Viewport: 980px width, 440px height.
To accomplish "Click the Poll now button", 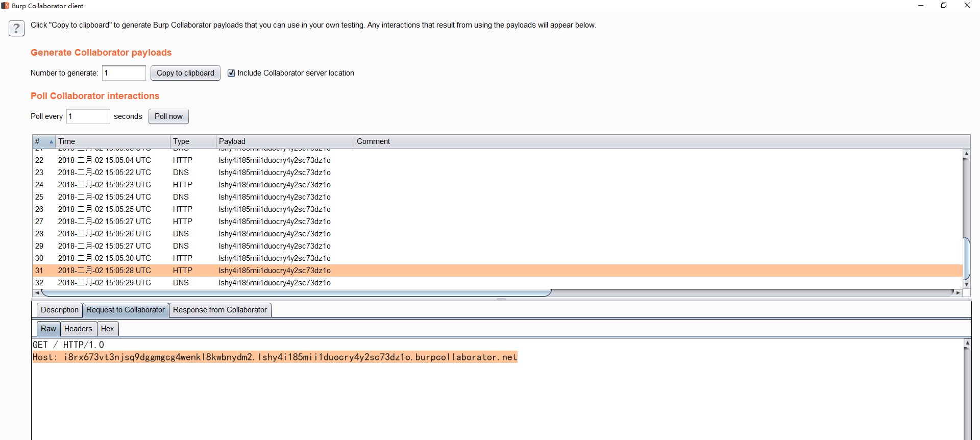I will (168, 116).
